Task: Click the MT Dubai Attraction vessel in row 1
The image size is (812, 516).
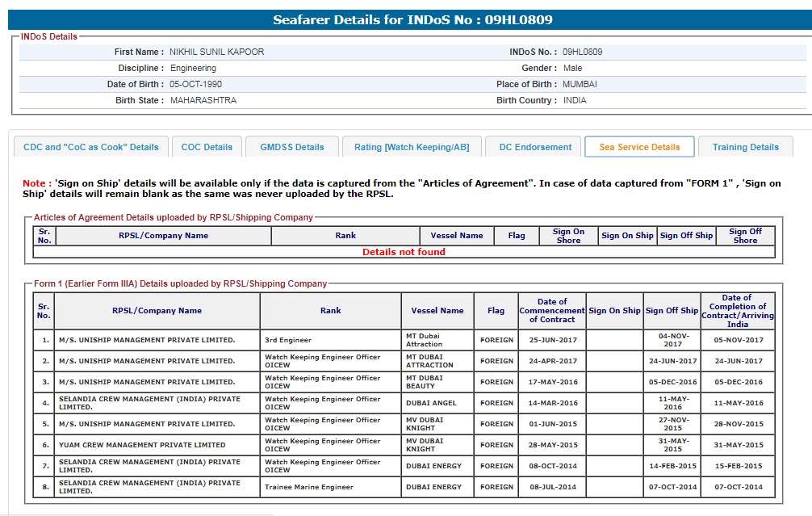Action: coord(424,340)
